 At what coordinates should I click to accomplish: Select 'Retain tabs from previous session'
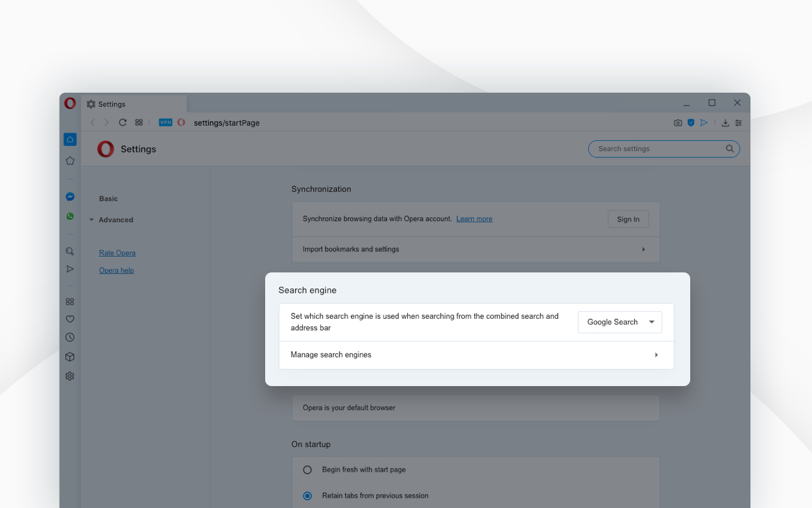coord(307,495)
